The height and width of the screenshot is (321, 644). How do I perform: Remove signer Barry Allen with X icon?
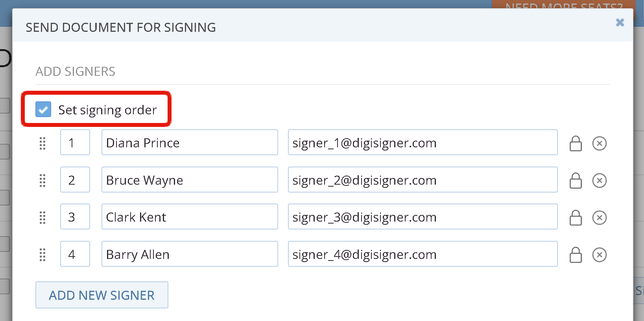(600, 255)
